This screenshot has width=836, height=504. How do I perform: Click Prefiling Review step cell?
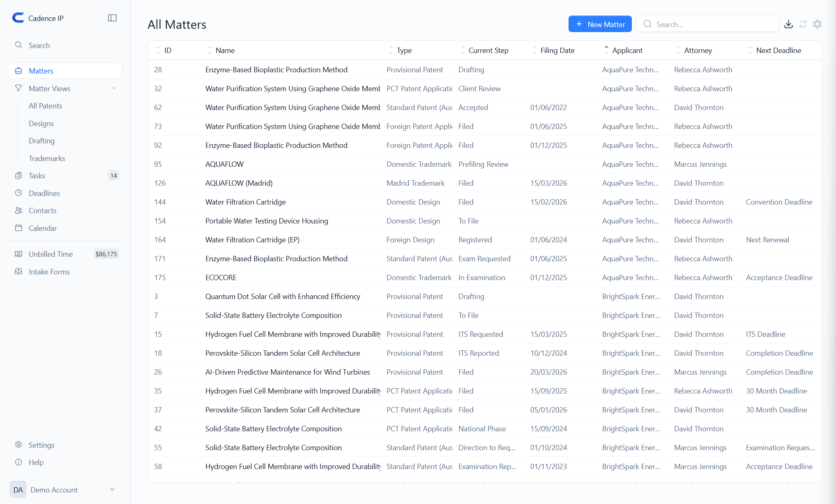[483, 164]
